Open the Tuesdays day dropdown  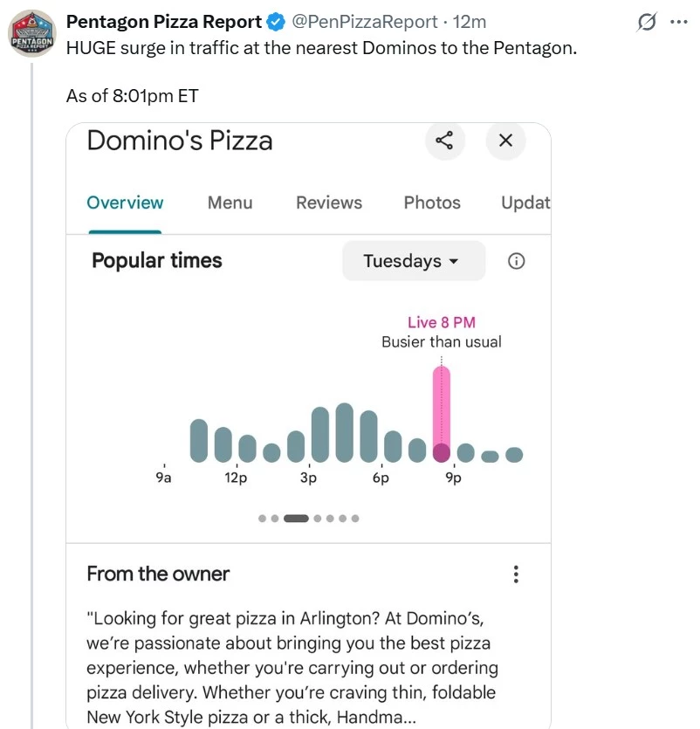pyautogui.click(x=414, y=261)
